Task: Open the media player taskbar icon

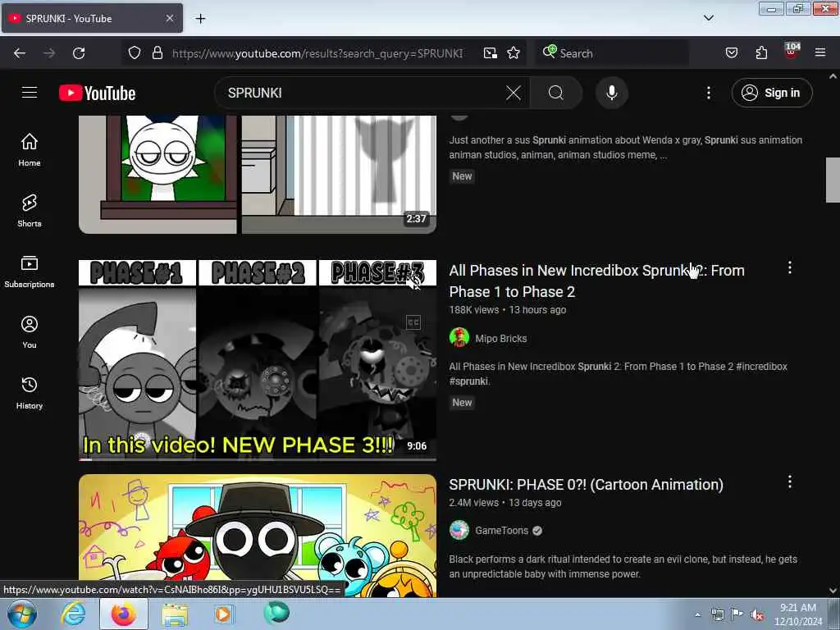Action: point(223,614)
